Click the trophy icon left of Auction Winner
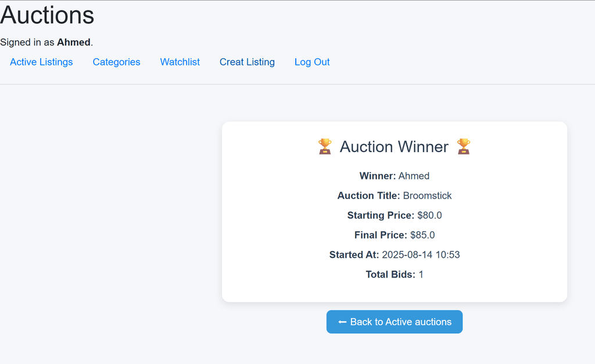The image size is (595, 364). pyautogui.click(x=325, y=146)
